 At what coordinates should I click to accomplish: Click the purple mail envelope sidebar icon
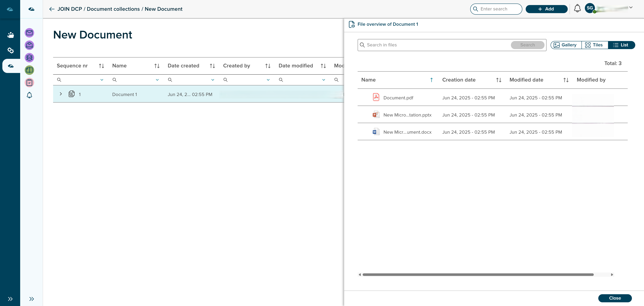point(29,33)
